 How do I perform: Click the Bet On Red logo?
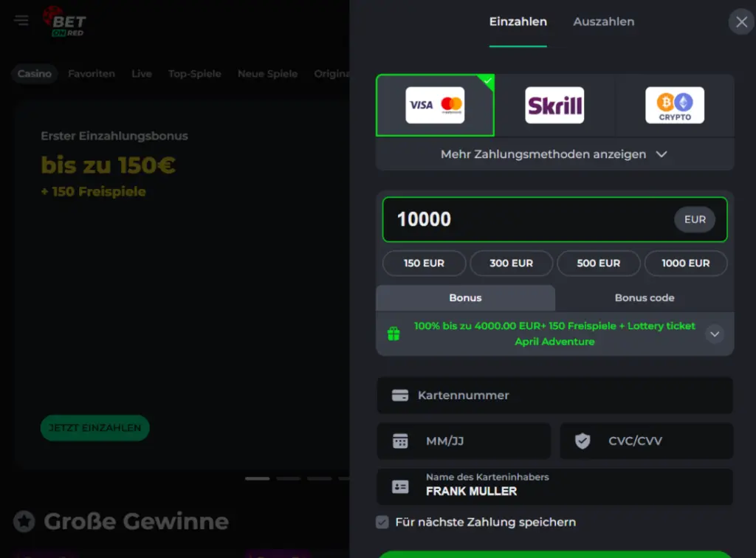(x=64, y=21)
